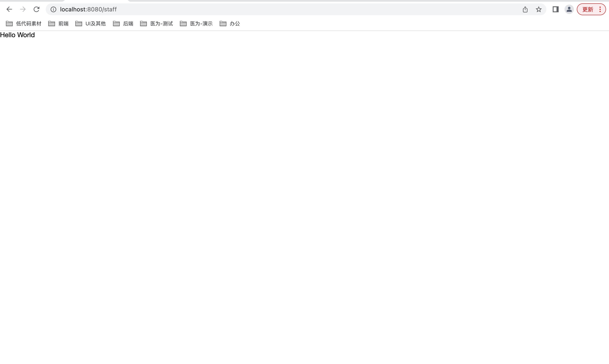Open the 后端 bookmarks folder
Image resolution: width=609 pixels, height=364 pixels.
tap(123, 23)
